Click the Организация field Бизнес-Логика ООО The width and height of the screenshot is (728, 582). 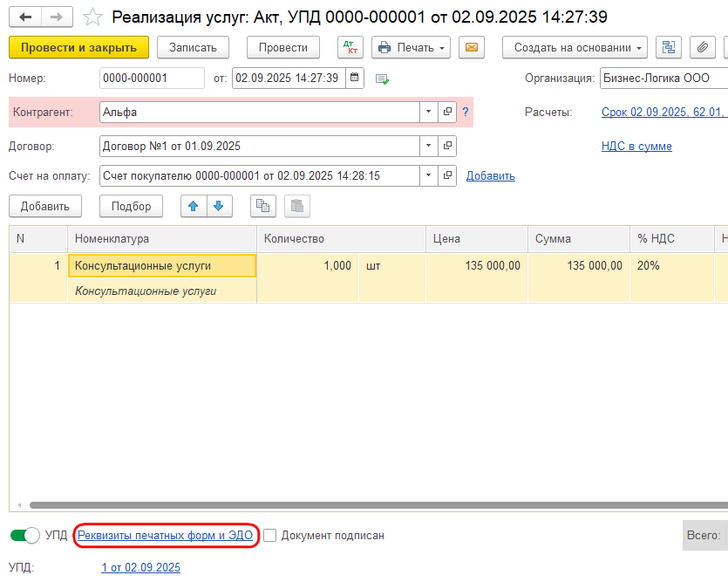click(x=664, y=78)
